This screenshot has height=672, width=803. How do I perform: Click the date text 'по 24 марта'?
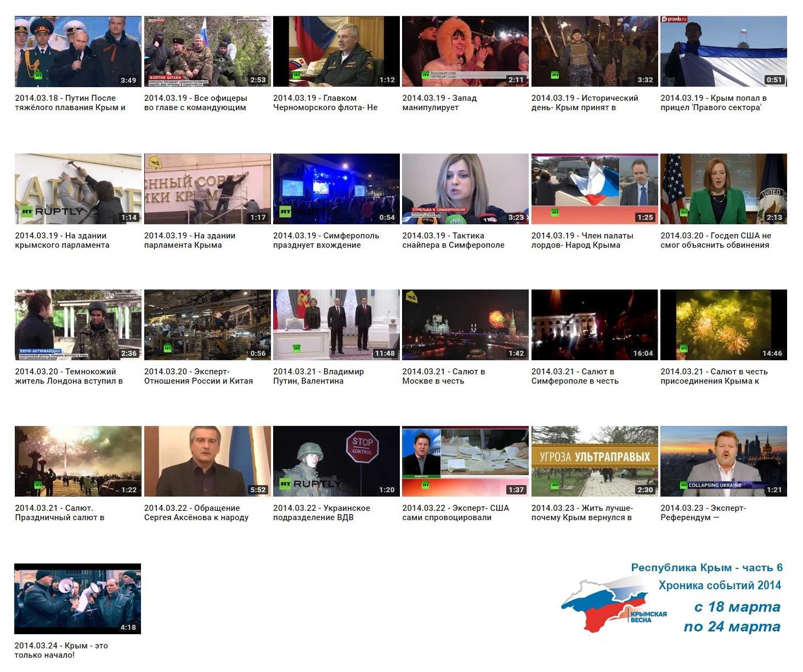point(732,627)
